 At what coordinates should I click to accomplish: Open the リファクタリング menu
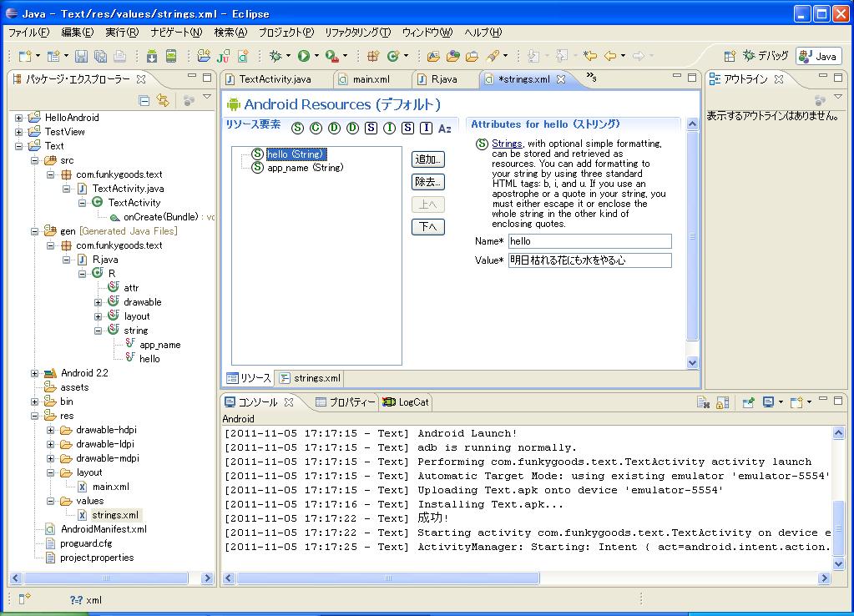(x=357, y=32)
